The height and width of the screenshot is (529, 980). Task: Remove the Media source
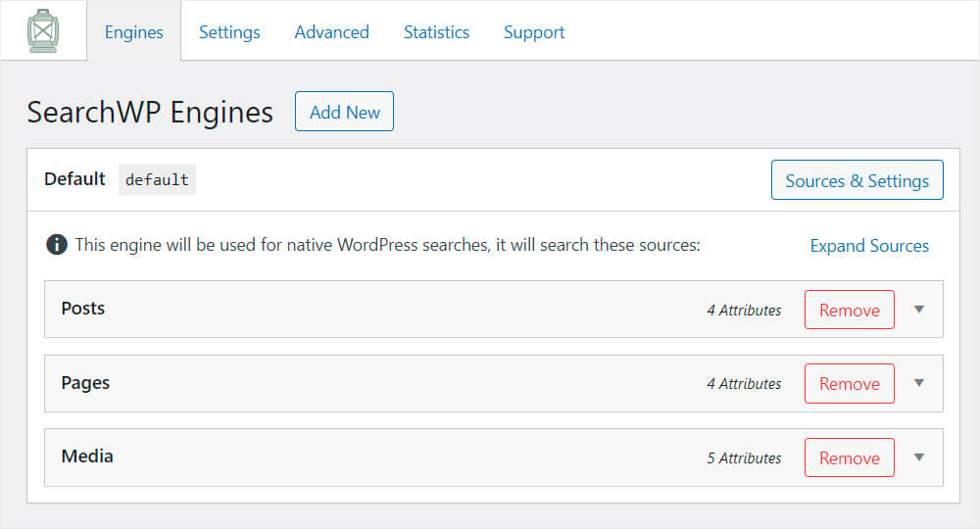(x=850, y=457)
